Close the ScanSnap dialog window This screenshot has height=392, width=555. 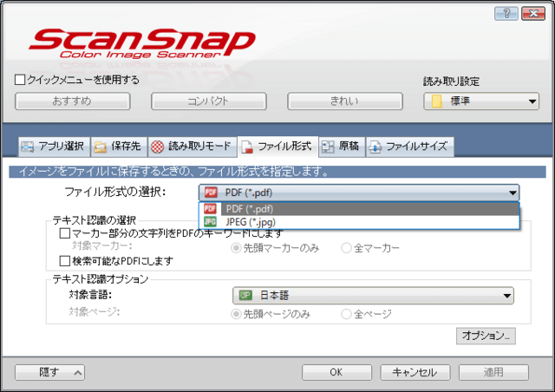(533, 14)
